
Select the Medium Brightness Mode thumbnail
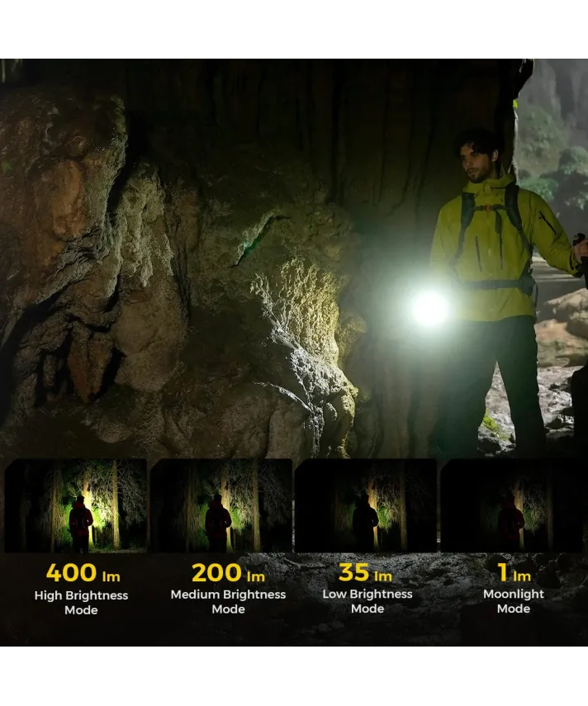click(221, 505)
